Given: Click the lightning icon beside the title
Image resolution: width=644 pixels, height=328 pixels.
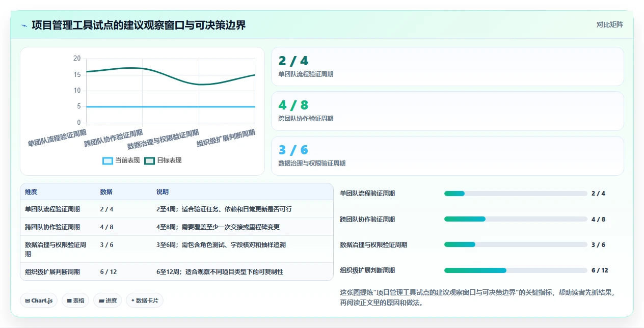Looking at the screenshot, I should pos(24,25).
